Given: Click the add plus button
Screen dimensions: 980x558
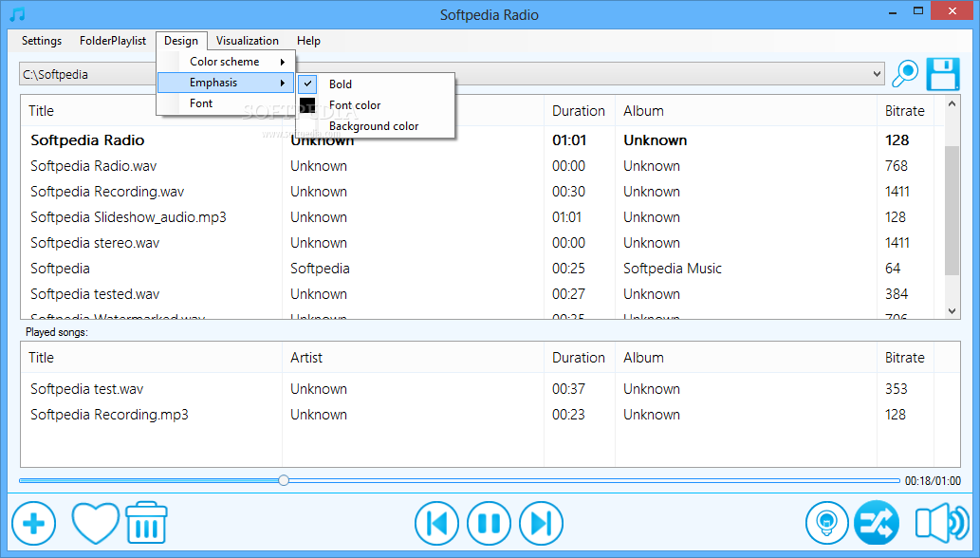Looking at the screenshot, I should pos(34,523).
